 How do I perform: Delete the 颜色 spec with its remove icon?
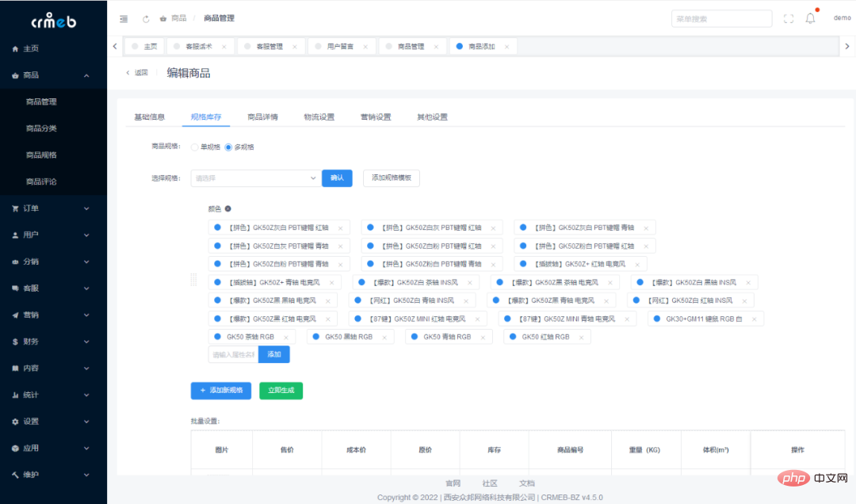228,208
